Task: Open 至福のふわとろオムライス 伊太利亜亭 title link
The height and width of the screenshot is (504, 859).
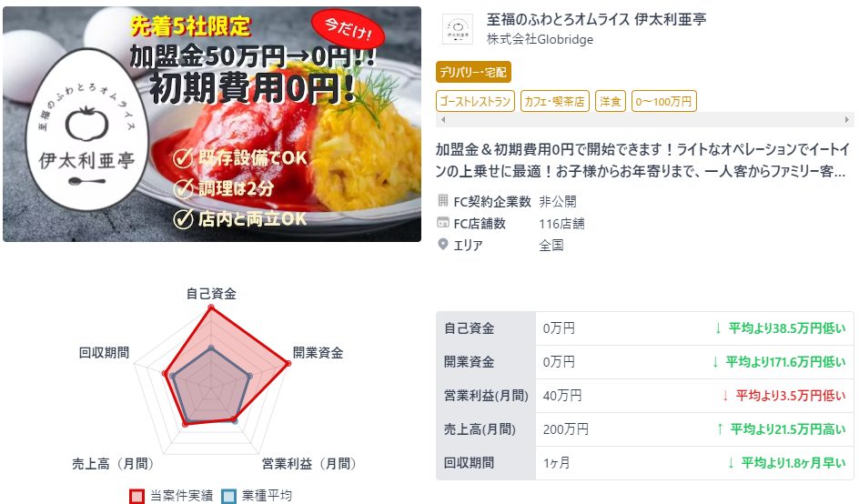Action: (597, 20)
